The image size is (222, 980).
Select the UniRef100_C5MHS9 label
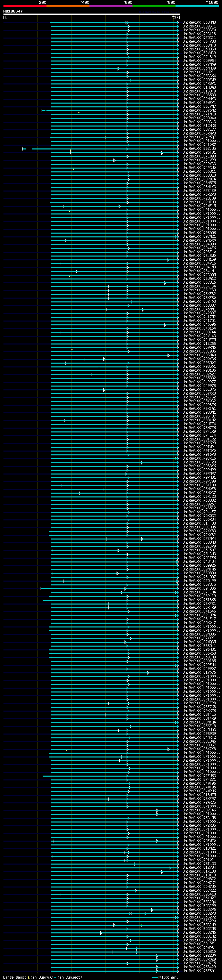tap(199, 68)
